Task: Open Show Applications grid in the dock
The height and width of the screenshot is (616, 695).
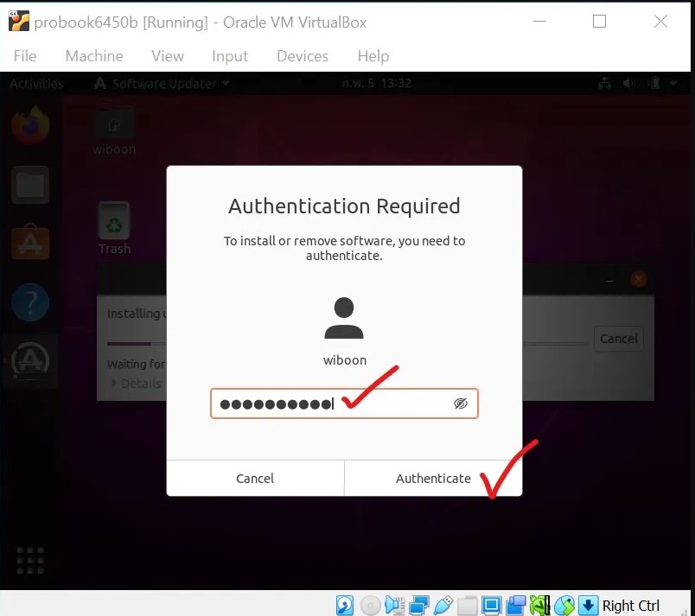Action: click(x=30, y=561)
